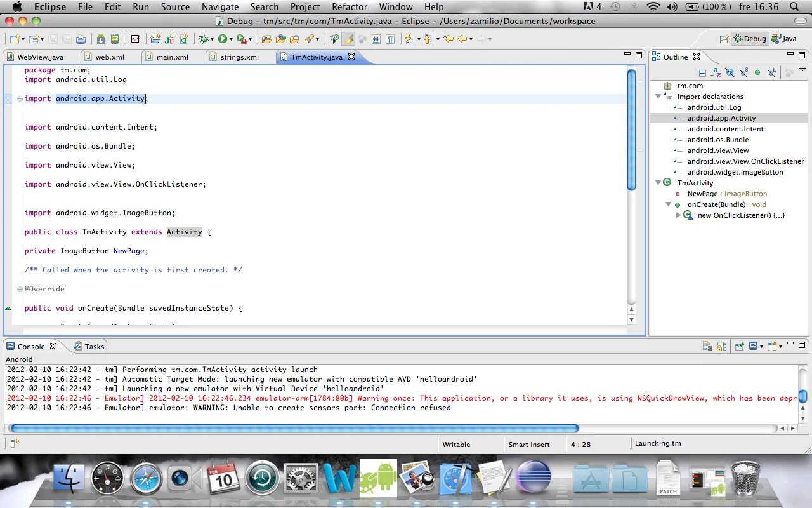The width and height of the screenshot is (812, 508).
Task: Toggle Hide Fields in Outline toolbar
Action: coord(730,72)
